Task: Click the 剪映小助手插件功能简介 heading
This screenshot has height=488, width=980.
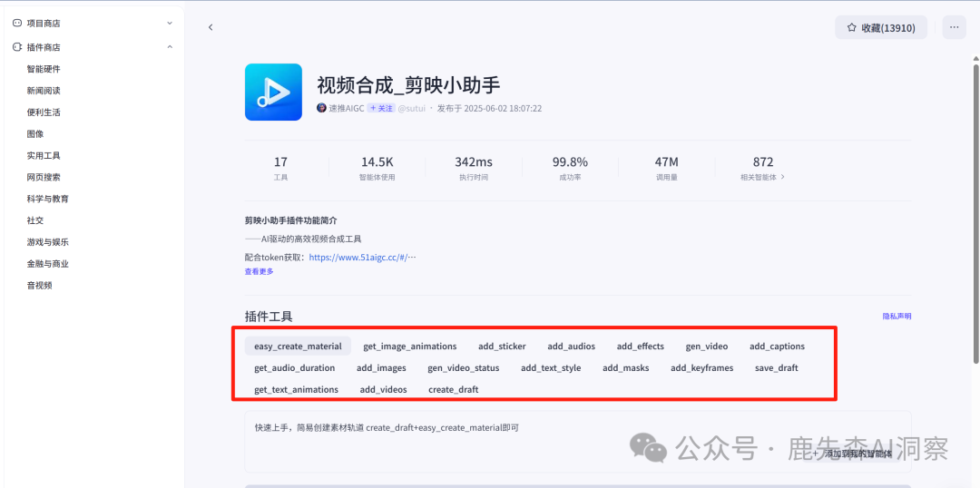Action: [291, 220]
